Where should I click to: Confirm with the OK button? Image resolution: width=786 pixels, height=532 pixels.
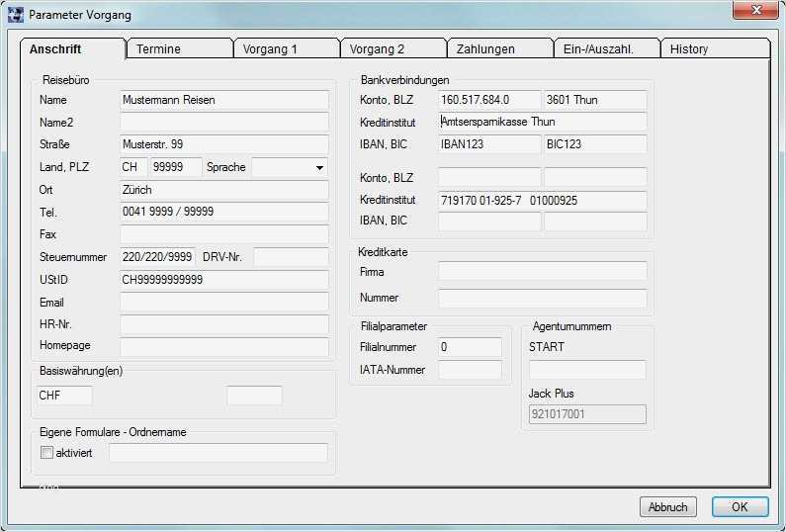[x=740, y=507]
